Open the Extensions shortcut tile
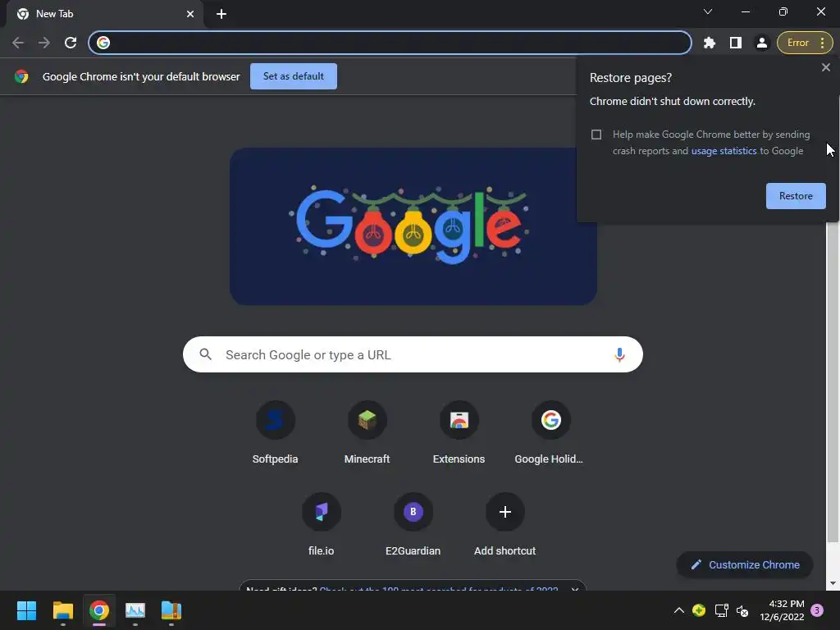840x630 pixels. click(x=459, y=433)
